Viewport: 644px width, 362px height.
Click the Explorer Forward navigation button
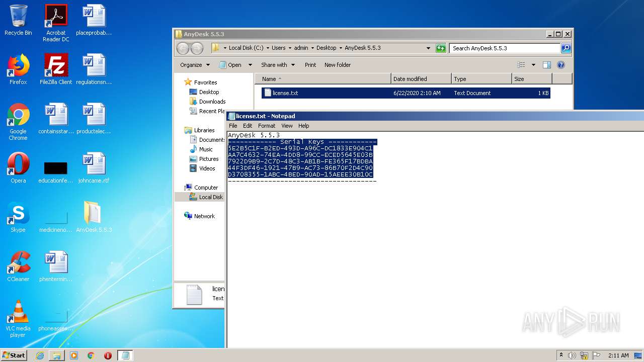197,48
